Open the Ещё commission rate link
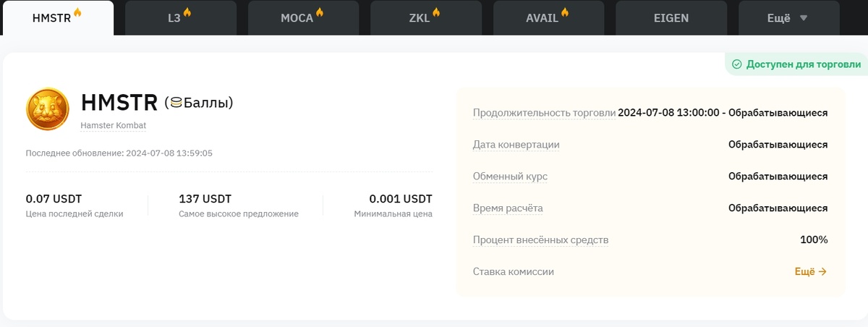Screen dimensions: 868x327 [811, 272]
